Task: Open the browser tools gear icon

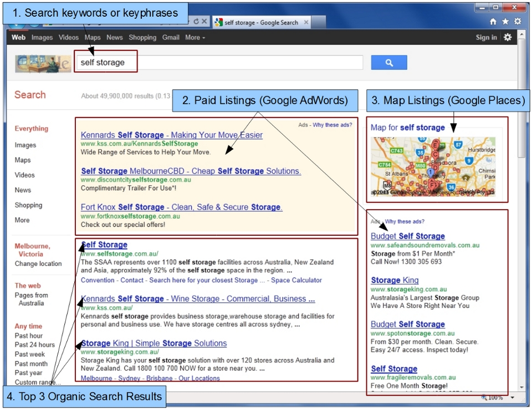Action: pos(518,22)
